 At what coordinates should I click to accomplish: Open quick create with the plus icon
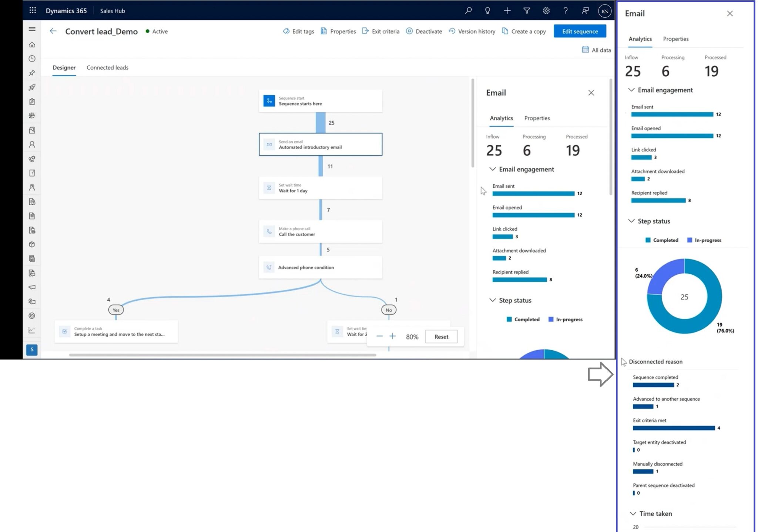[x=507, y=11]
